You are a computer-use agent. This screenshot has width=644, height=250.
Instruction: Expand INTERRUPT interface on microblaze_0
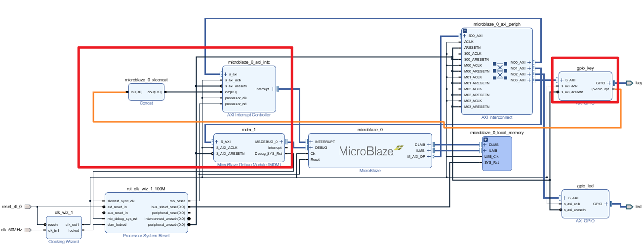(311, 142)
